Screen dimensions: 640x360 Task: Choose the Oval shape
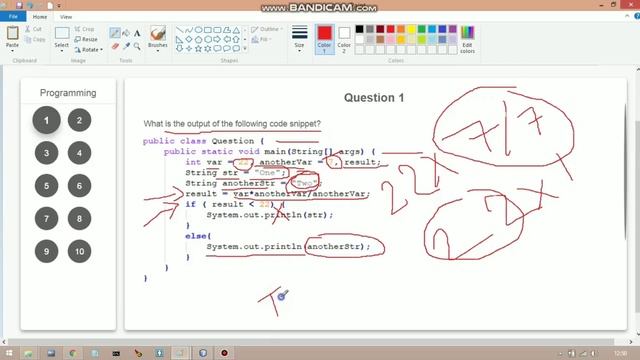[198, 30]
